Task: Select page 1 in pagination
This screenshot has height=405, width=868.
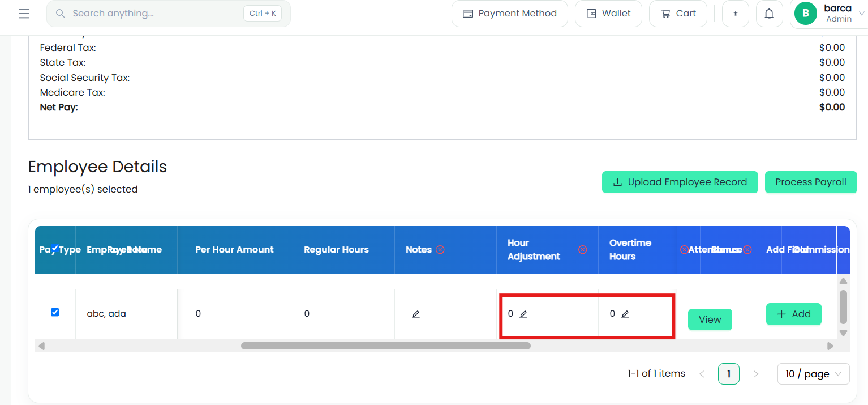Action: pyautogui.click(x=729, y=374)
